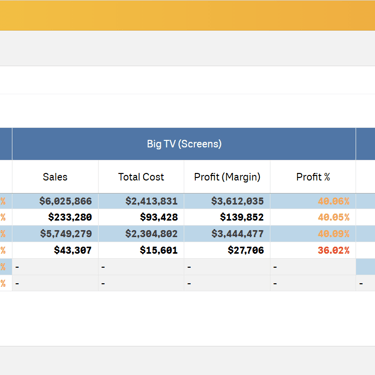
Task: Select the $2,413,831 total cost cell
Action: 141,201
